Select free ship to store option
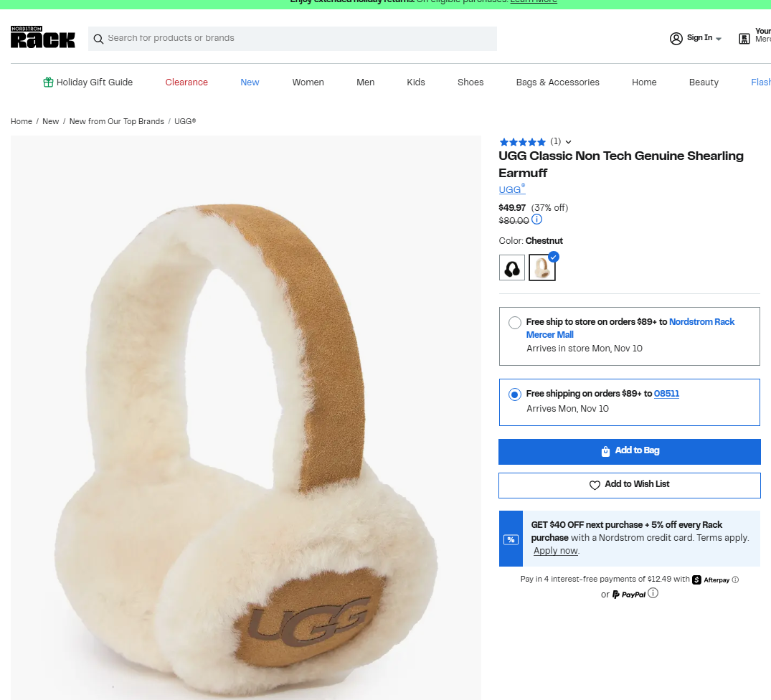This screenshot has width=771, height=700. point(514,323)
